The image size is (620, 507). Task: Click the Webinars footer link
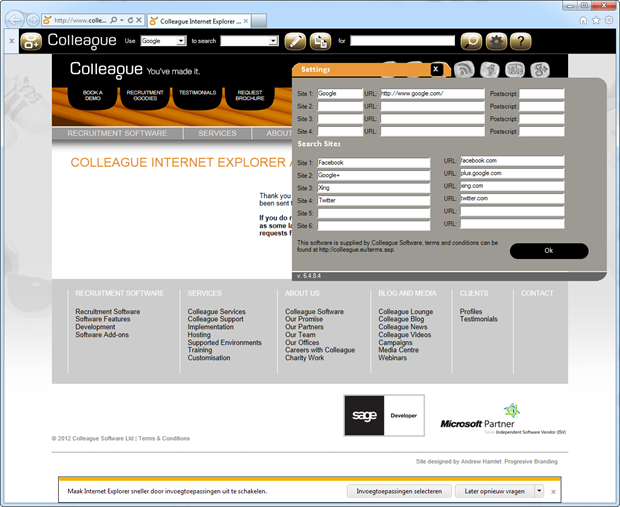coord(392,358)
